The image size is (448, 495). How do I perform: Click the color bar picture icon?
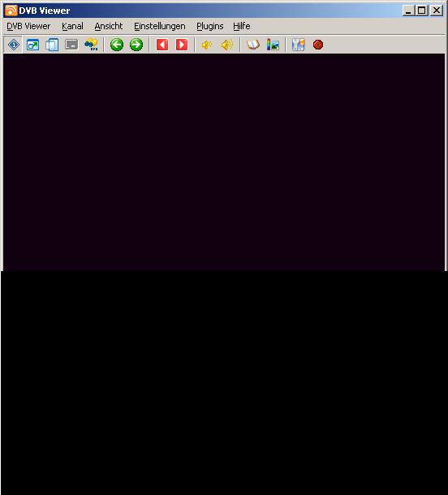273,45
